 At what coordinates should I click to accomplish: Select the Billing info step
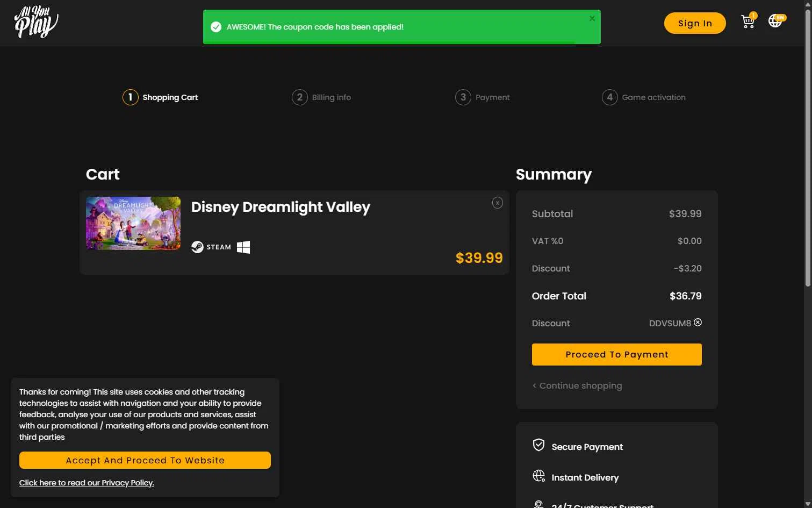[x=321, y=97]
